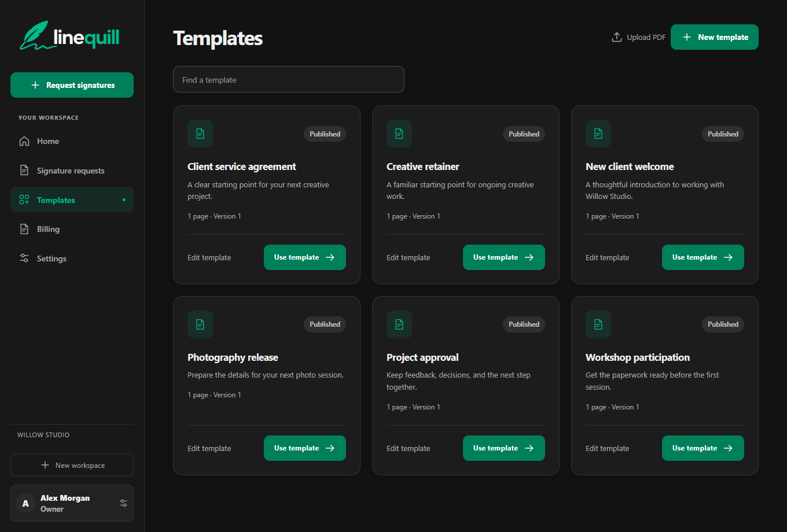This screenshot has width=787, height=532.
Task: Edit the Workshop participation template
Action: (608, 448)
